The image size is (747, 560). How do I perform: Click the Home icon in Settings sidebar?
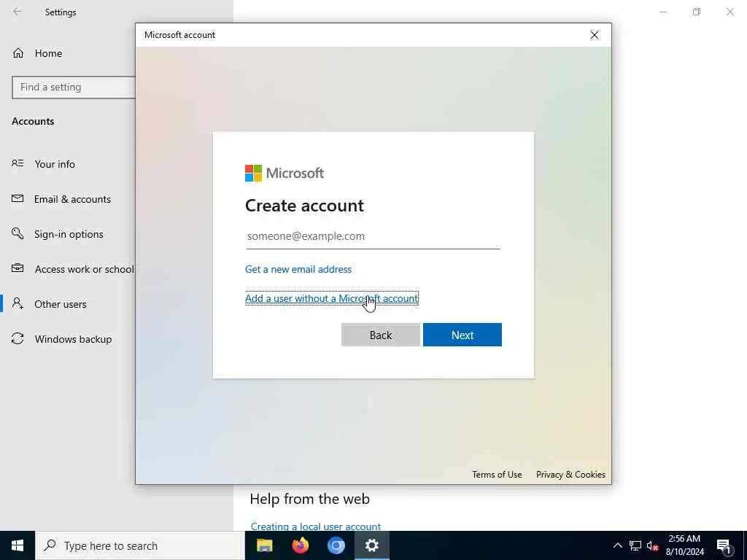[x=18, y=52]
